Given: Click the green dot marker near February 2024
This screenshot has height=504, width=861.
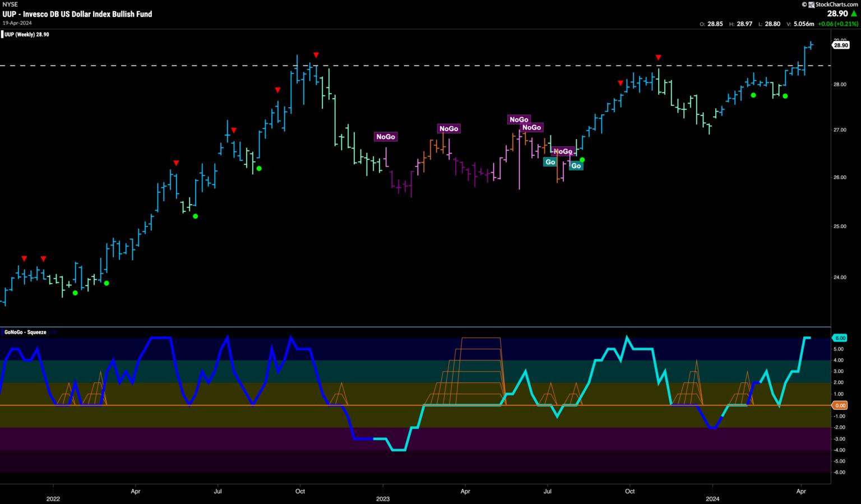Looking at the screenshot, I should click(753, 95).
